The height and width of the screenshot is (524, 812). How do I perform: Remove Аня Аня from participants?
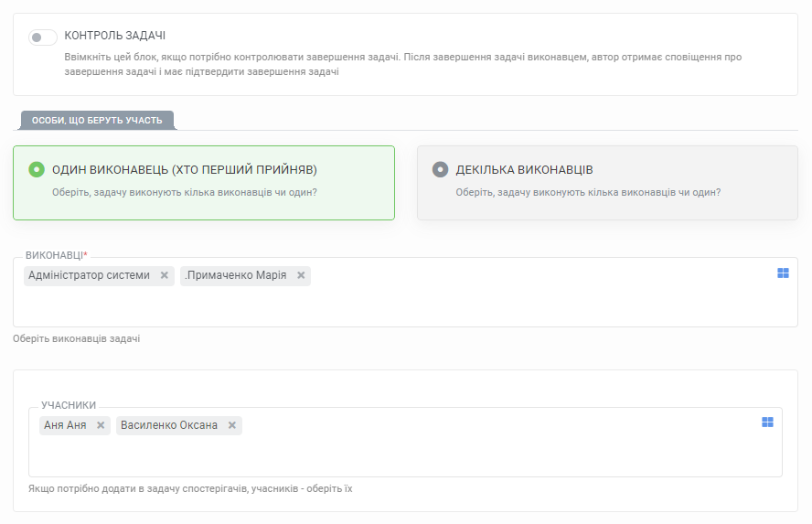click(x=101, y=425)
